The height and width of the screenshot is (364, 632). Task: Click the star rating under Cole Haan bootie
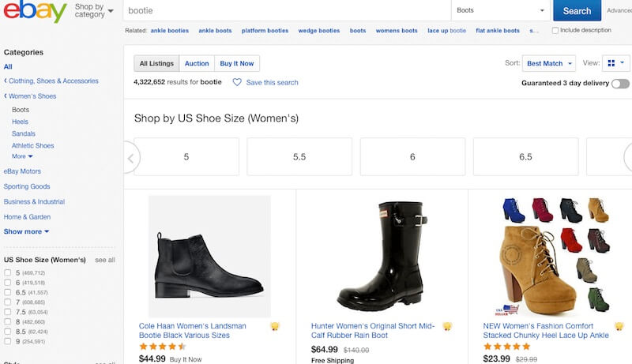tap(162, 347)
